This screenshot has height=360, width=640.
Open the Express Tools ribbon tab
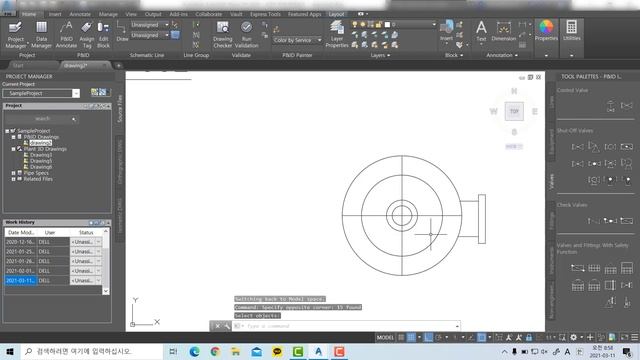click(x=265, y=14)
